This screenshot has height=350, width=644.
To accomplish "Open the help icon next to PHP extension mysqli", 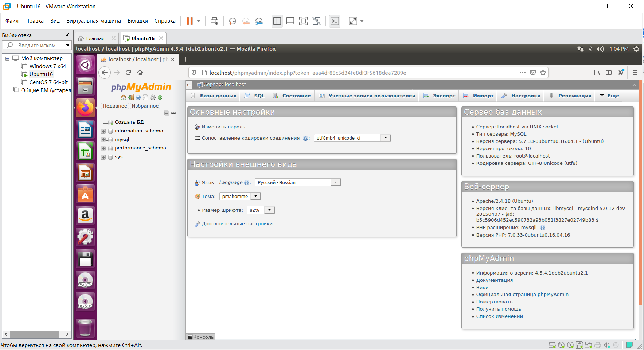I will click(543, 227).
